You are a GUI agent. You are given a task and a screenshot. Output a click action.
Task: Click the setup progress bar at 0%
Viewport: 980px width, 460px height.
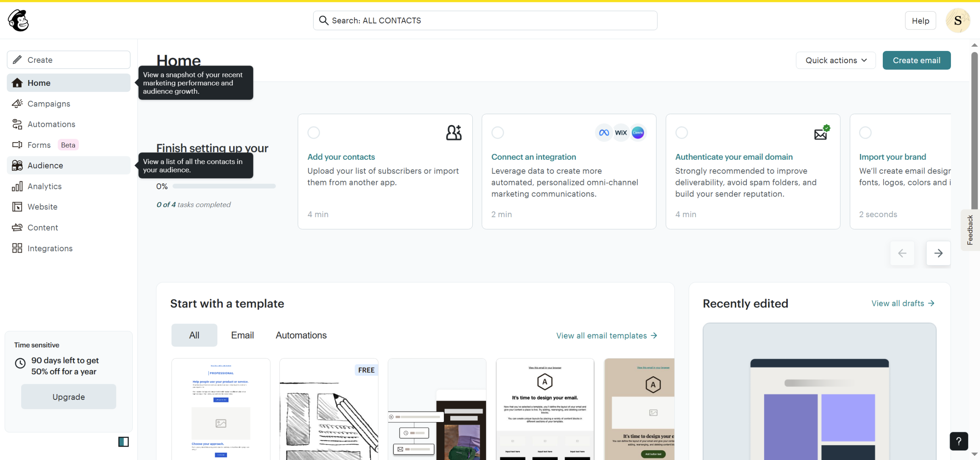click(x=224, y=186)
